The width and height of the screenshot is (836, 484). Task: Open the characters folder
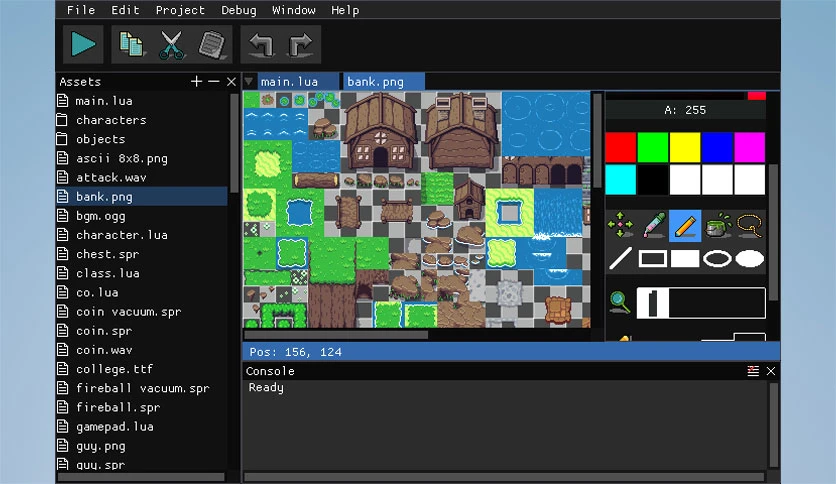point(142,120)
